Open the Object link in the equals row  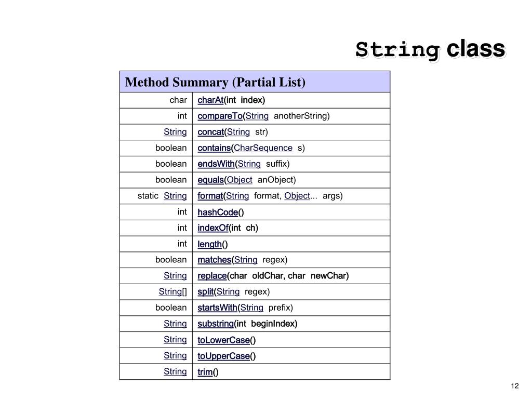pos(240,180)
